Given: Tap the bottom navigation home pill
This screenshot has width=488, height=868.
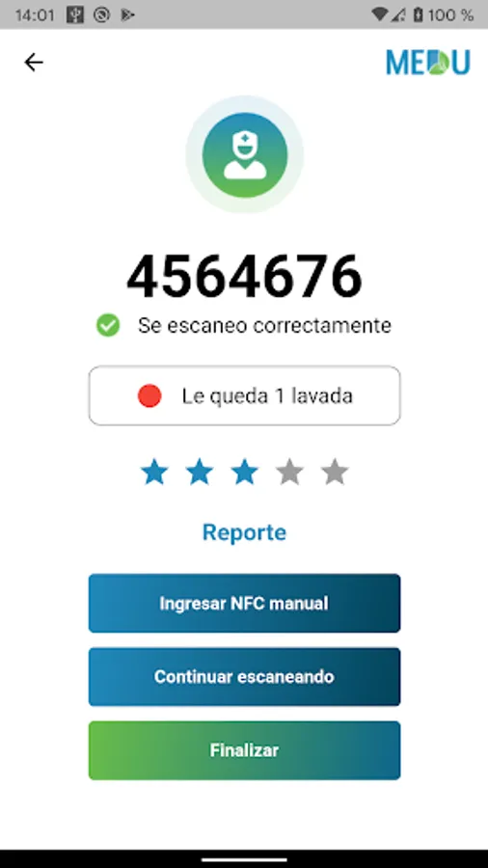Looking at the screenshot, I should point(245,859).
